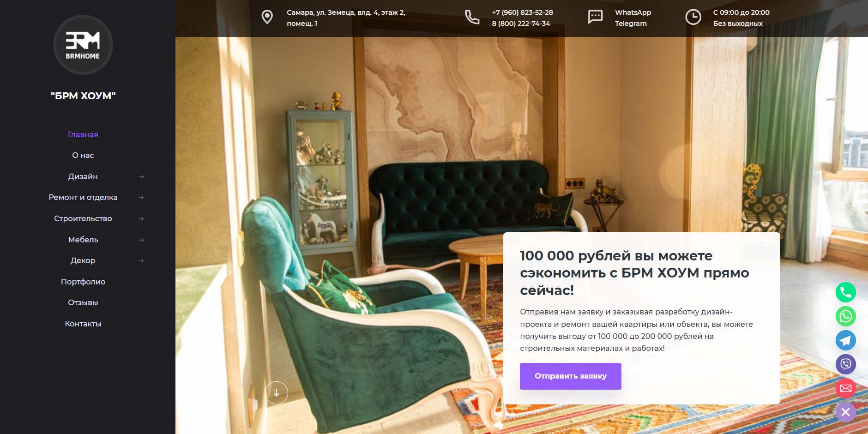This screenshot has height=434, width=868.
Task: Expand the Мебель submenu arrow
Action: (141, 240)
